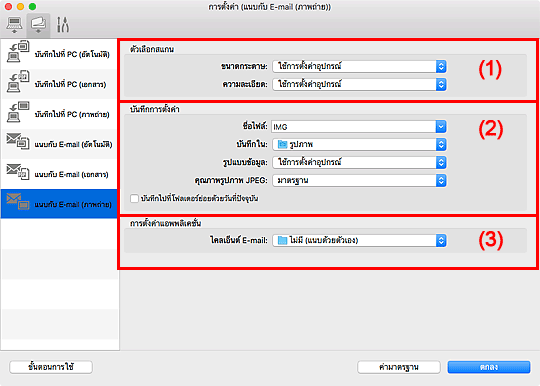
Task: Open the รูปแบบข้อมูล data format dropdown
Action: pos(359,162)
